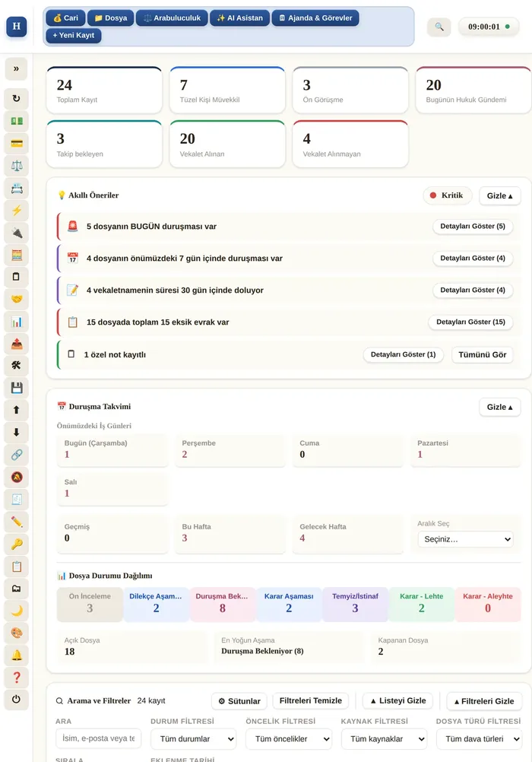Click Detayları Göster (15) for eksik evrak

point(470,322)
